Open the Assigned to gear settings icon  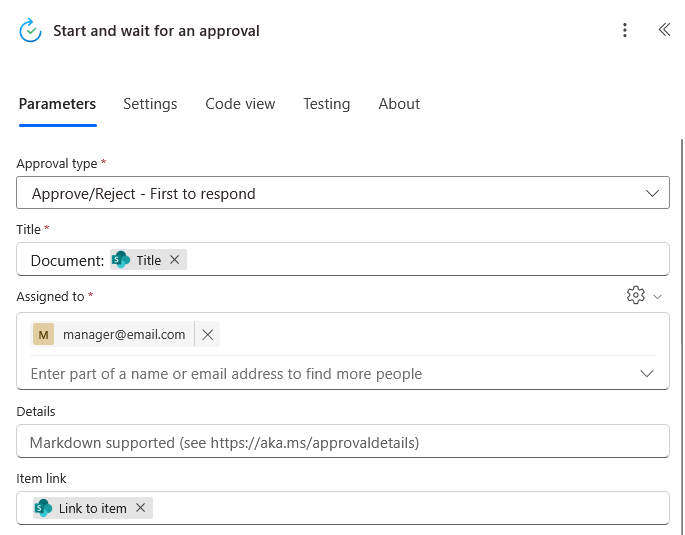(636, 295)
